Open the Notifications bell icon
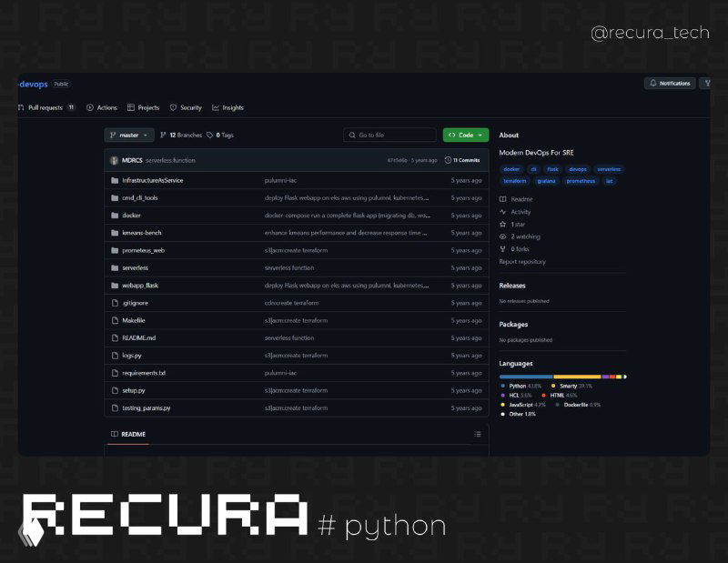The height and width of the screenshot is (563, 728). coord(652,83)
